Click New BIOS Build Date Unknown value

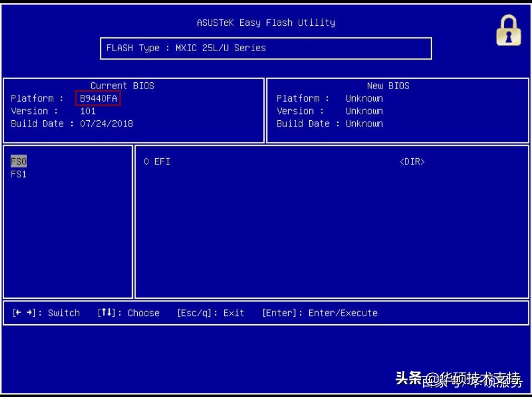pyautogui.click(x=364, y=123)
